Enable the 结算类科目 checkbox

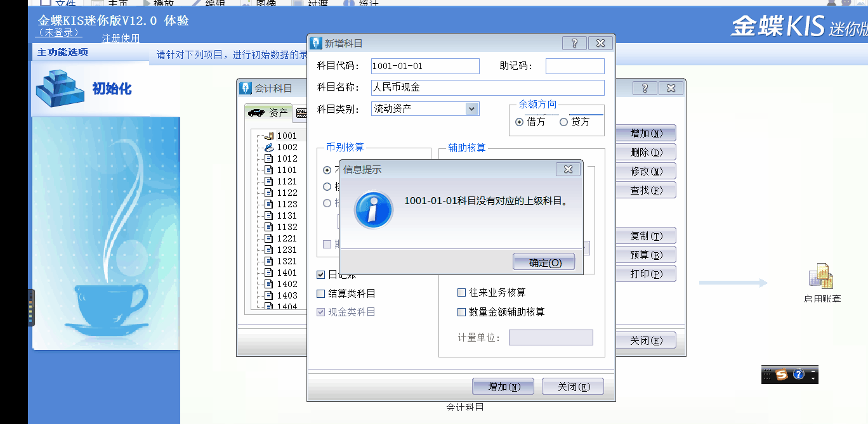[x=321, y=293]
